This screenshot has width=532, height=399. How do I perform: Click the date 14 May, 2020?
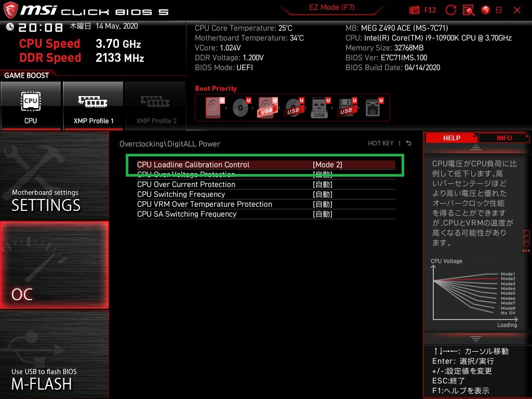click(x=117, y=26)
